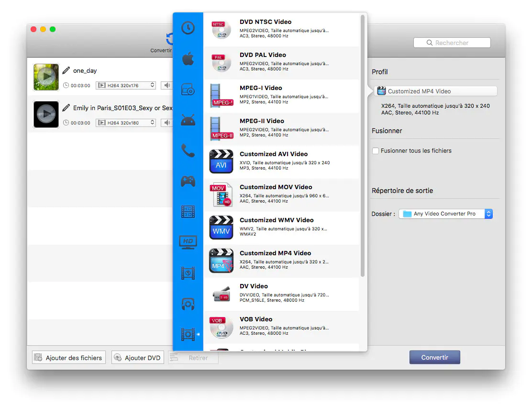
Task: Select the VOB Video profile
Action: point(281,327)
